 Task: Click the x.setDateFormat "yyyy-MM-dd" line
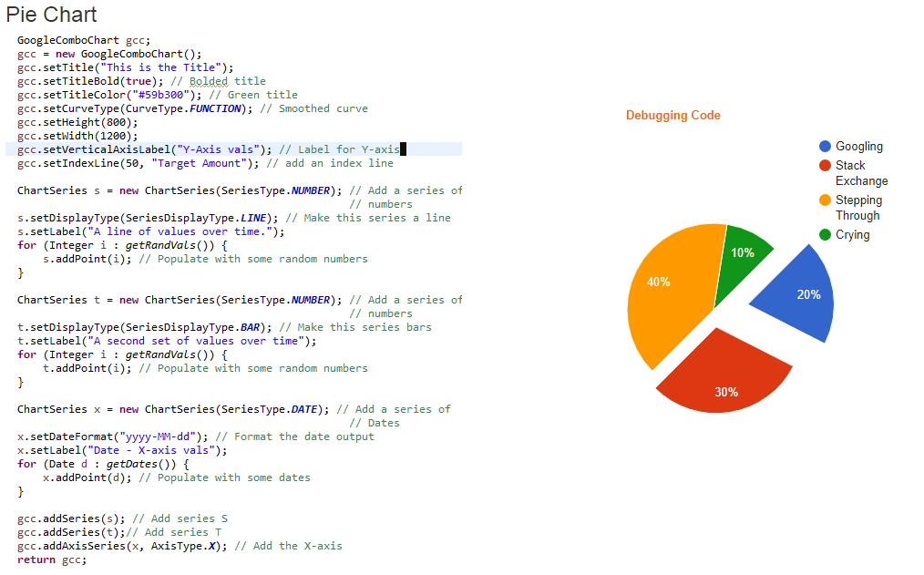tap(196, 436)
